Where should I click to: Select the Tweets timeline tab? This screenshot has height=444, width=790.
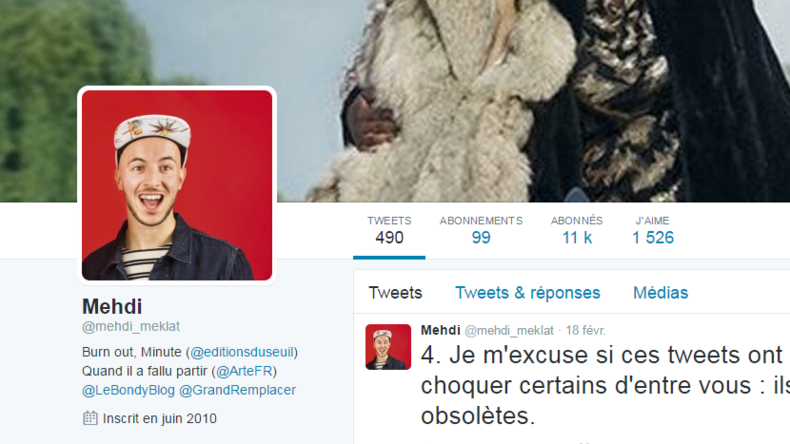click(x=395, y=293)
